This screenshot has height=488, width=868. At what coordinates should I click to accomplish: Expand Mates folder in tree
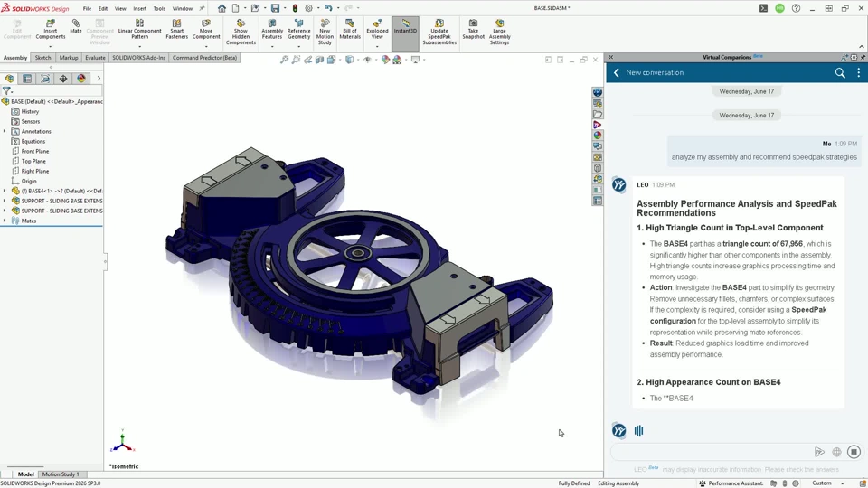click(x=5, y=221)
